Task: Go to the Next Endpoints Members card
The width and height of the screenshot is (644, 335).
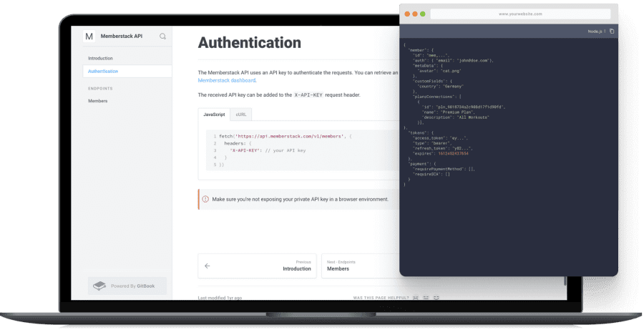Action: (361, 266)
